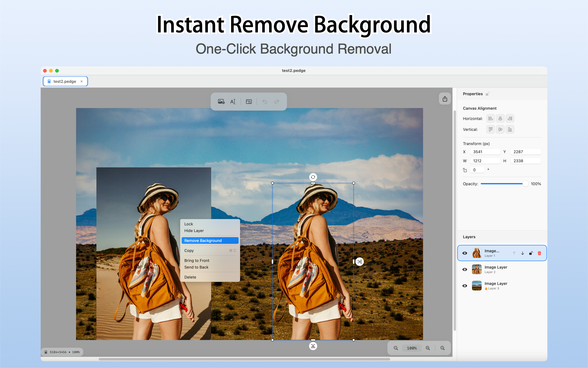Click the zoom-to-fit magnifier icon
The width and height of the screenshot is (588, 368).
[442, 348]
